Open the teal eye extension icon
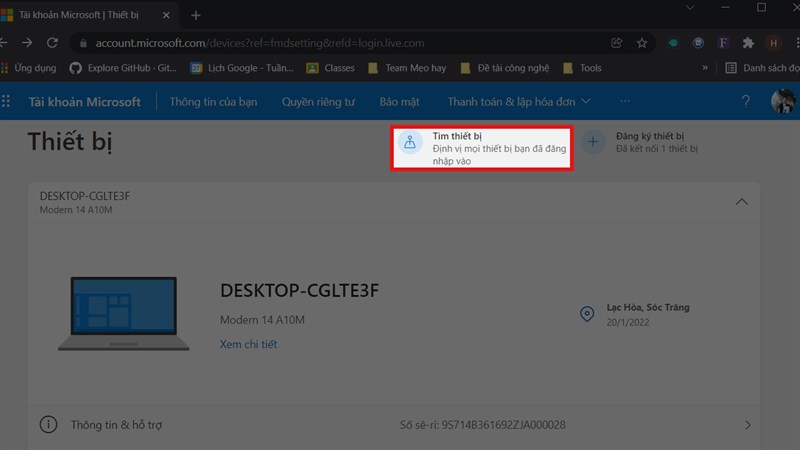 (x=673, y=43)
